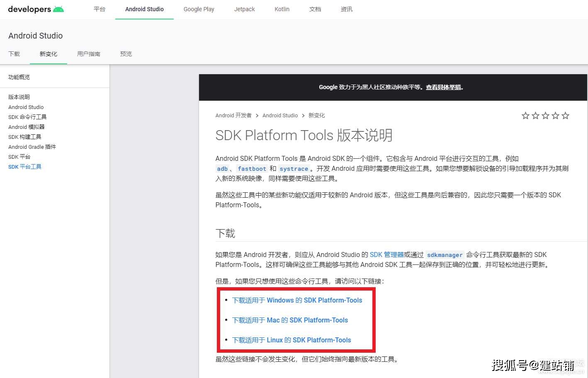Download SDK Platform-Tools for Linux

point(292,340)
